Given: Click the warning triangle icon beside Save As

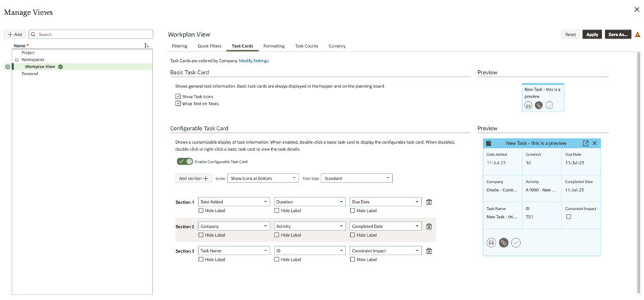Looking at the screenshot, I should point(637,34).
